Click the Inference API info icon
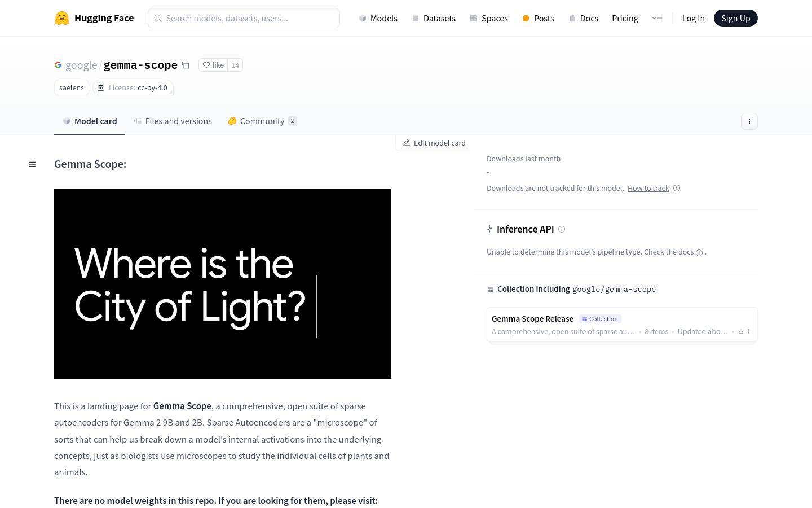This screenshot has width=812, height=508. [562, 229]
